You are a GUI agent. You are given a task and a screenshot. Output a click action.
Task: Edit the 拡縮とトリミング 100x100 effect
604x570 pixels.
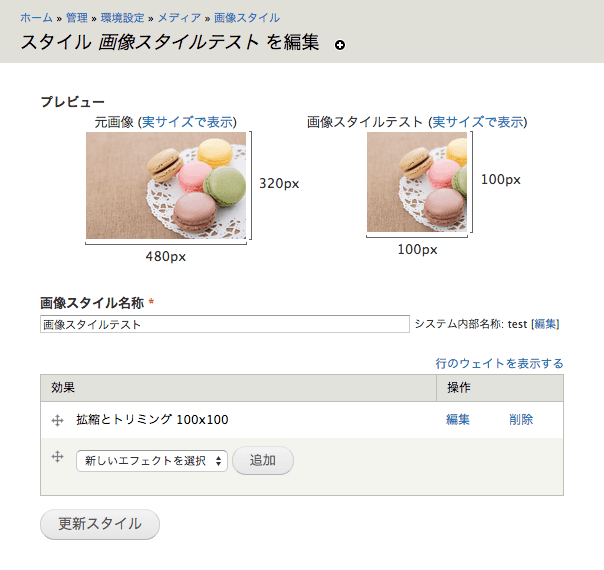tap(458, 420)
